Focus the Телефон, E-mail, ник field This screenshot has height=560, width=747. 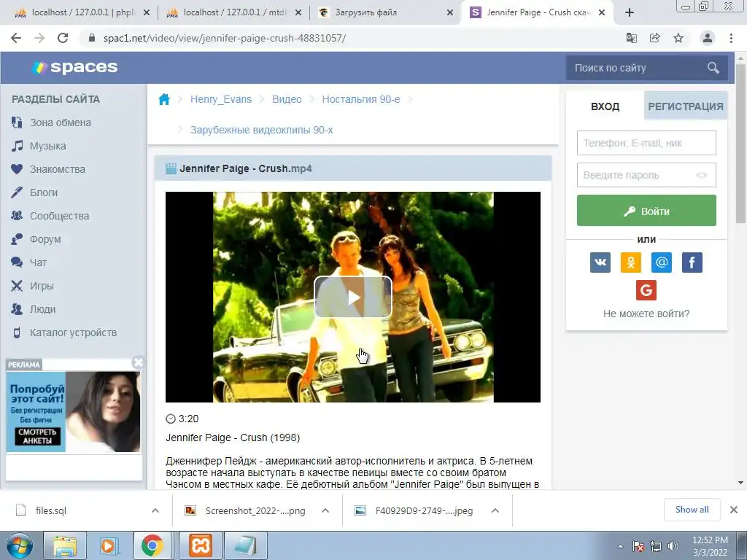tap(646, 143)
